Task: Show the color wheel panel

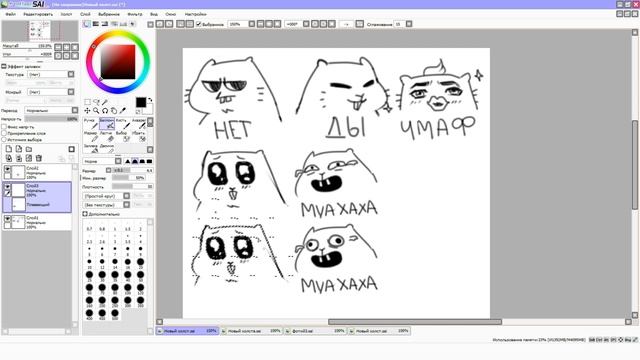Action: tap(87, 24)
